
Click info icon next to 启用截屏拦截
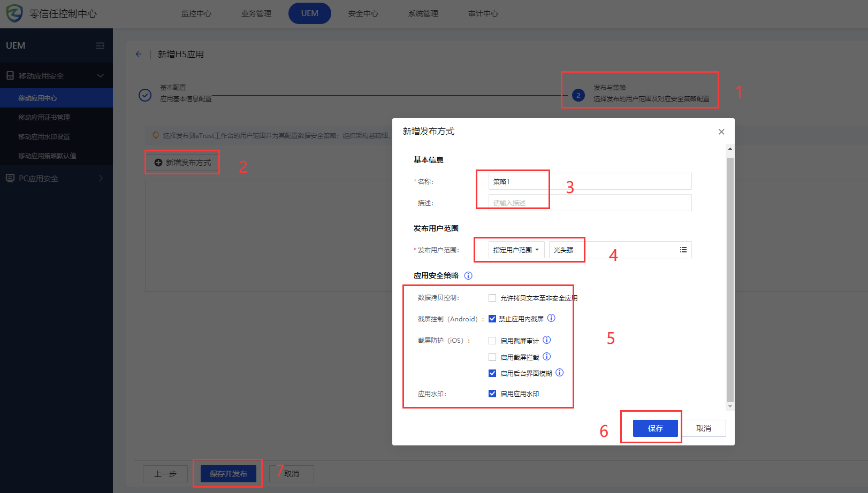click(x=547, y=357)
